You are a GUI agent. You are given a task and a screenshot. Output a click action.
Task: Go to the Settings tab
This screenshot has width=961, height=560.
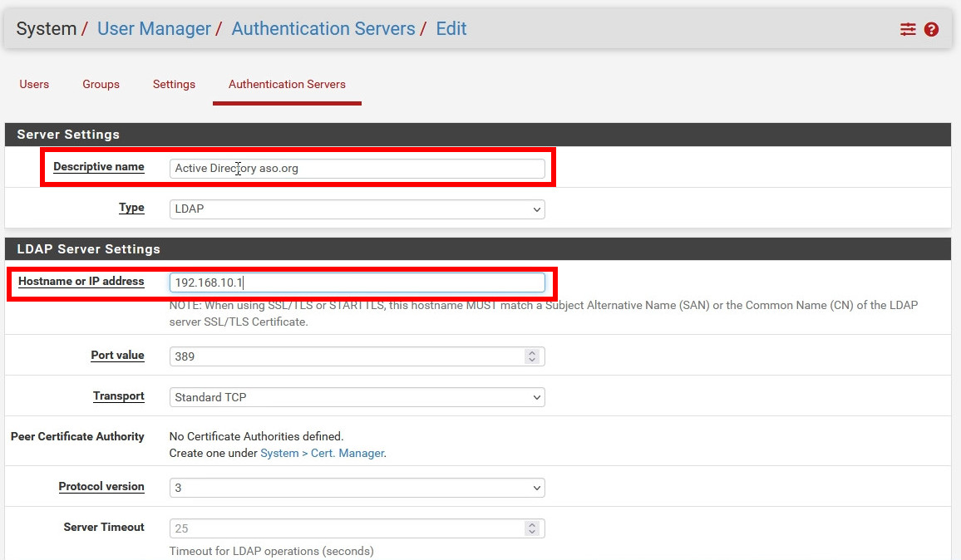pyautogui.click(x=174, y=84)
